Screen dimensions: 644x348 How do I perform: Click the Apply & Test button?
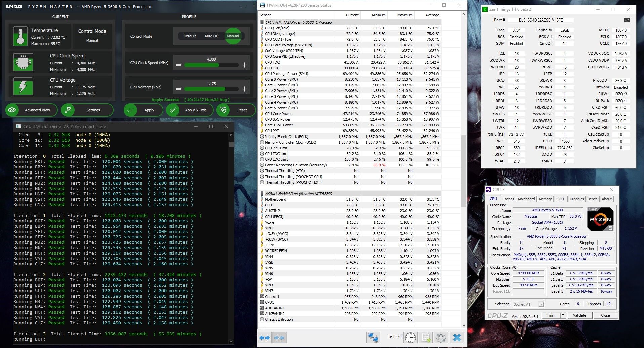189,110
